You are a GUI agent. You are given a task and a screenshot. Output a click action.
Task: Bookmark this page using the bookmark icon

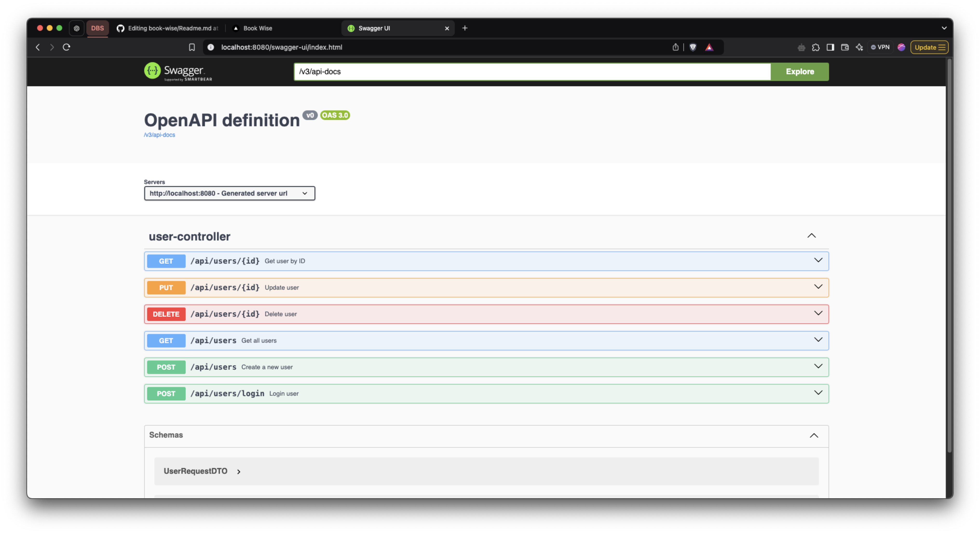coord(192,47)
